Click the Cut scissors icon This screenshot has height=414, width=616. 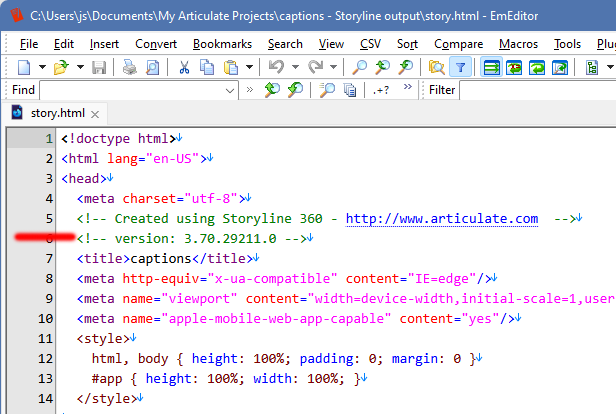184,67
